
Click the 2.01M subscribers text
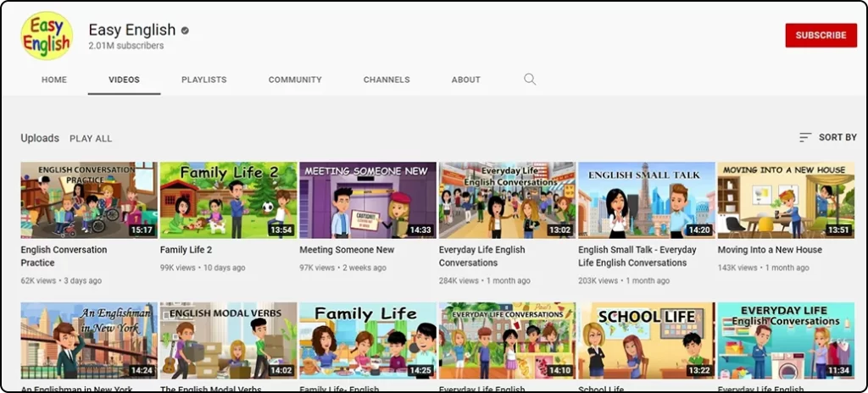126,46
